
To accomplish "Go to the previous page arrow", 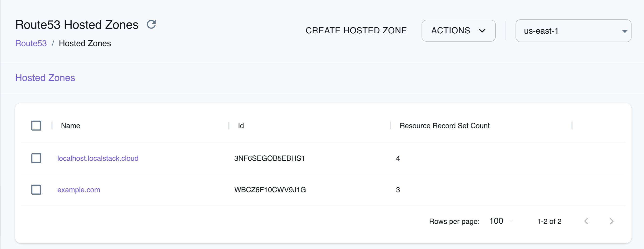I will click(586, 221).
